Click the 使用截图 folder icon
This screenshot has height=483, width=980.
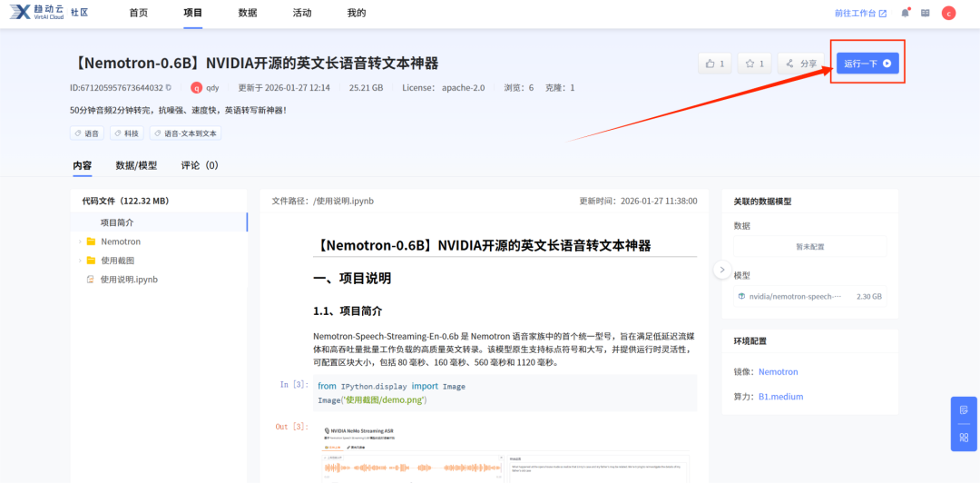[92, 261]
